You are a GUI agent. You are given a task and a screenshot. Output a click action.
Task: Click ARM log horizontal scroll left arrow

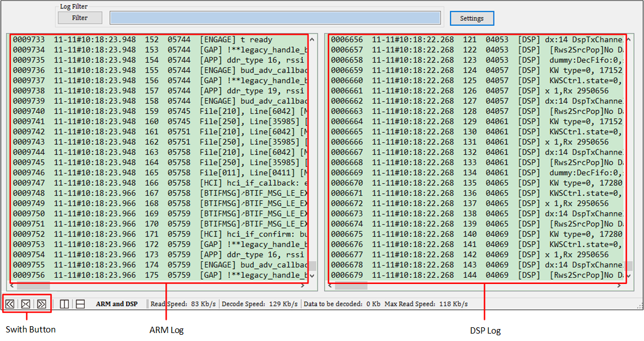click(13, 286)
